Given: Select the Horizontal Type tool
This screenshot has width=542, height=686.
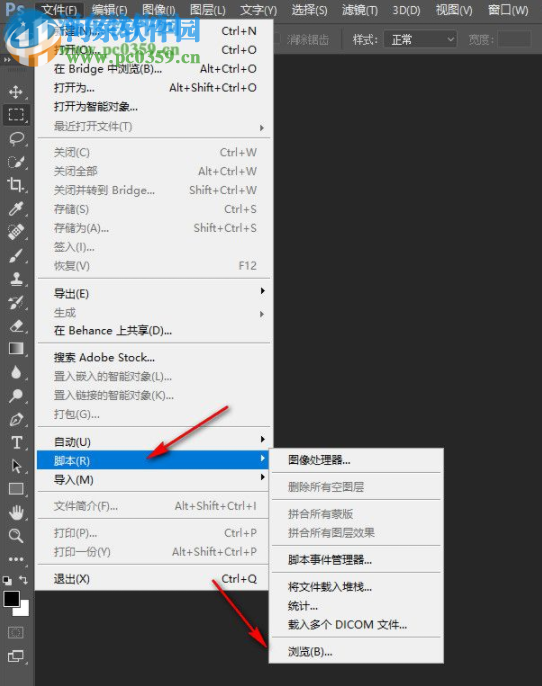Looking at the screenshot, I should pos(16,443).
